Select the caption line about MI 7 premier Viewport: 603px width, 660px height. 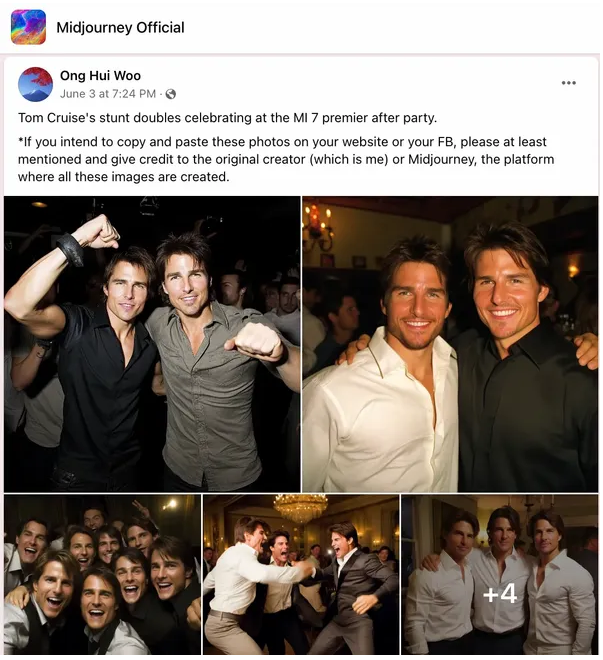pos(227,118)
